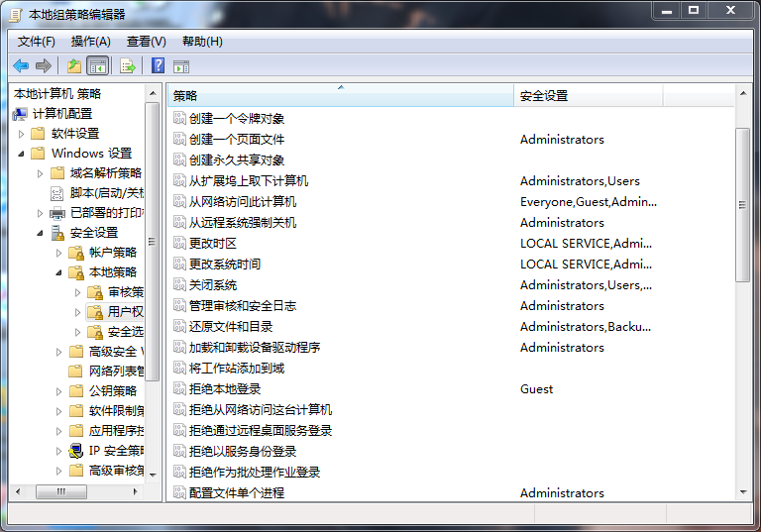Screen dimensions: 761x532
Task: Select policy 拒绝以服务身份登录
Action: point(242,451)
